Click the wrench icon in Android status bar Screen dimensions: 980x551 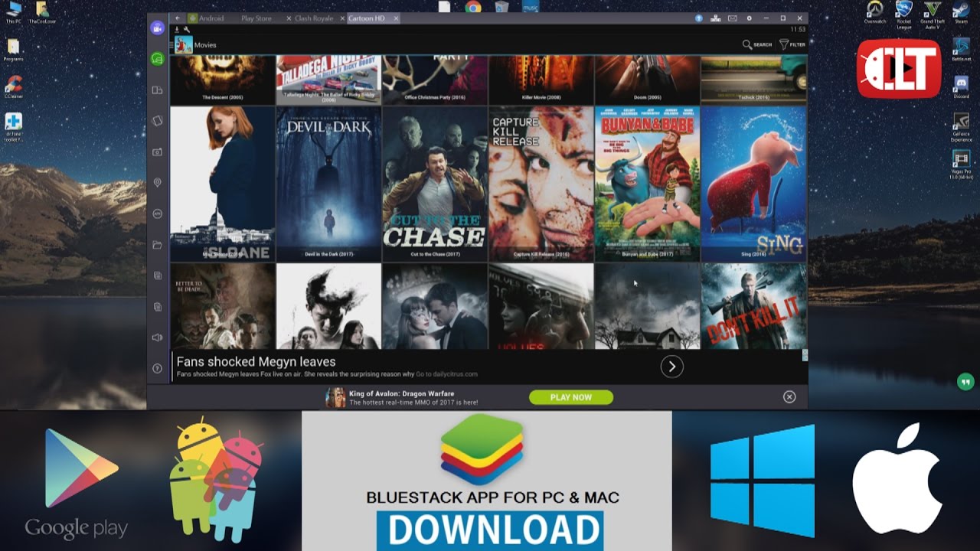click(187, 30)
